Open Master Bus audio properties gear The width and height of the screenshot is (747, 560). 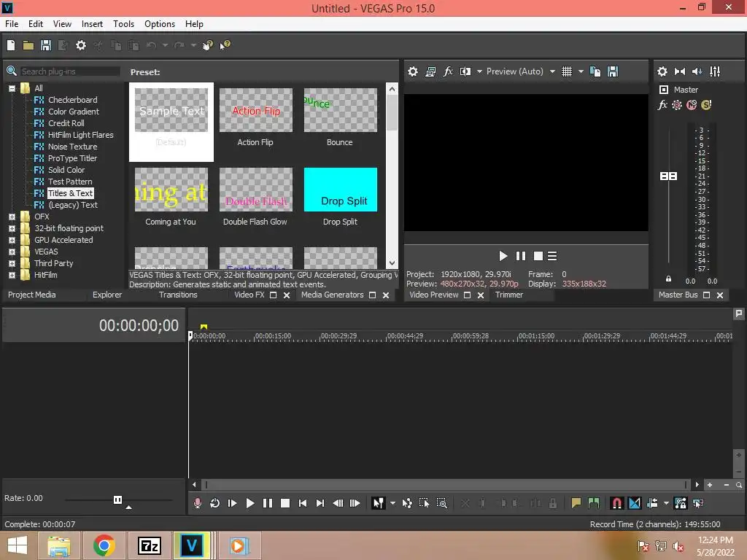[662, 71]
